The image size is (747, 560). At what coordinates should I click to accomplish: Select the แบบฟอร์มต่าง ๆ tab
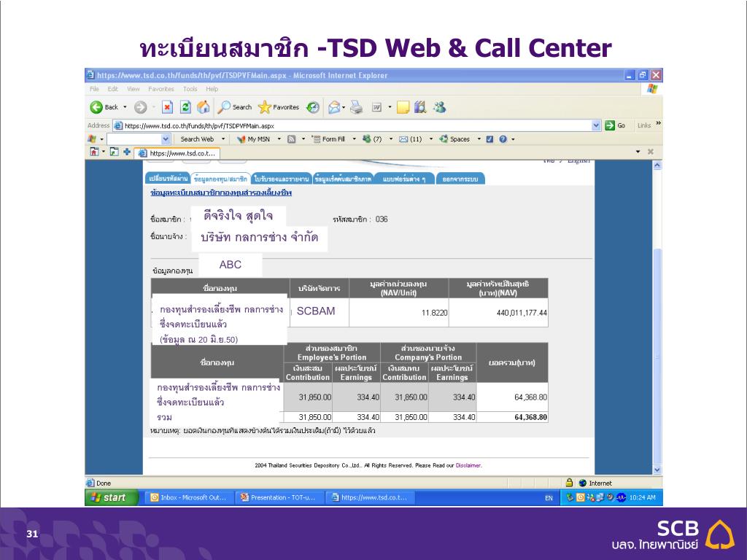pyautogui.click(x=404, y=179)
